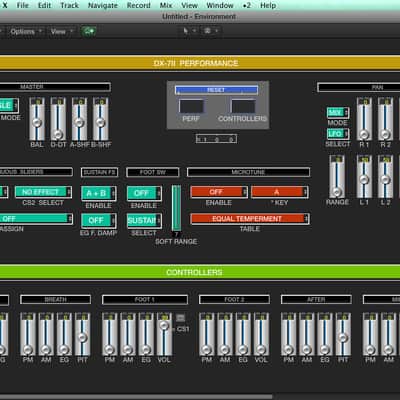Open the SUSTAIN foot switch SELECT dropdown
Screen dimensions: 400x400
144,220
